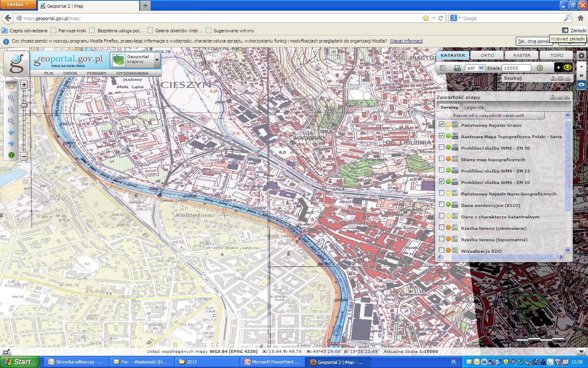
Task: Click the yellow arrow icon on black
Action: 558,67
